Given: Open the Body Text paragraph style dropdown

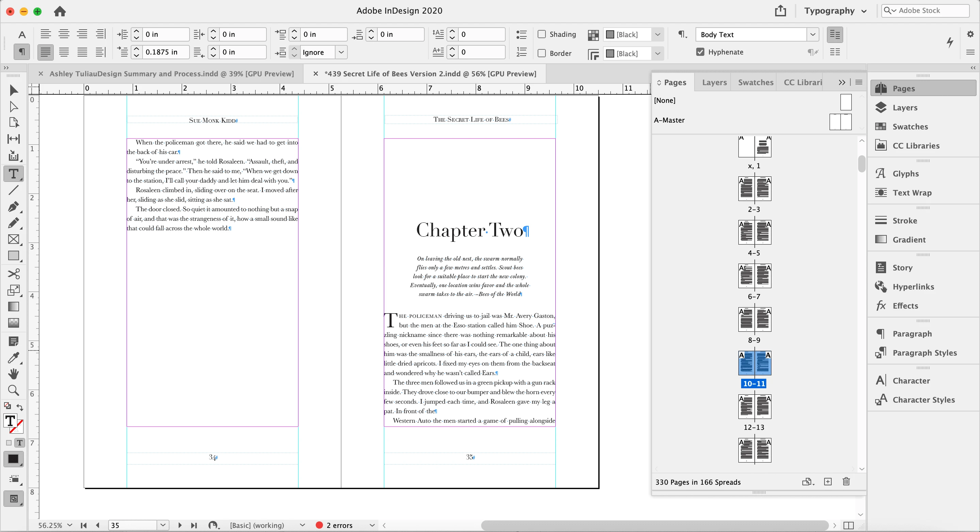Looking at the screenshot, I should pos(813,34).
